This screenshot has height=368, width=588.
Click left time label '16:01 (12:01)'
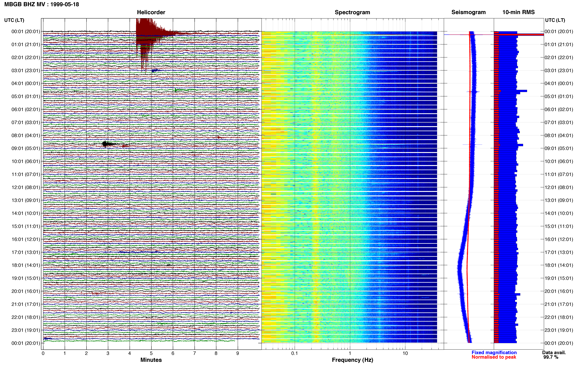26,239
